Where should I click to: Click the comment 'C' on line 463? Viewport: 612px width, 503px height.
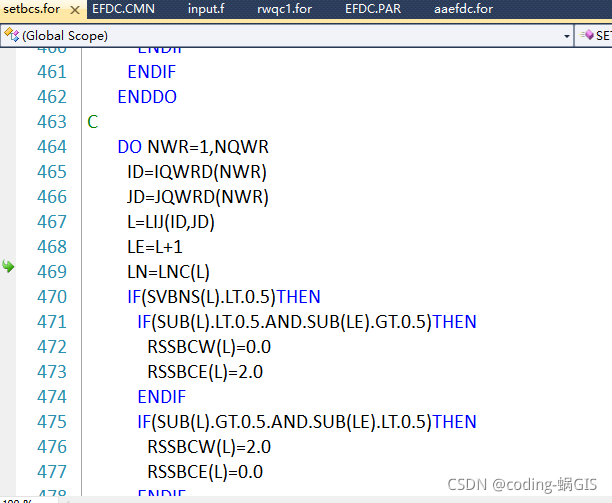[x=93, y=122]
